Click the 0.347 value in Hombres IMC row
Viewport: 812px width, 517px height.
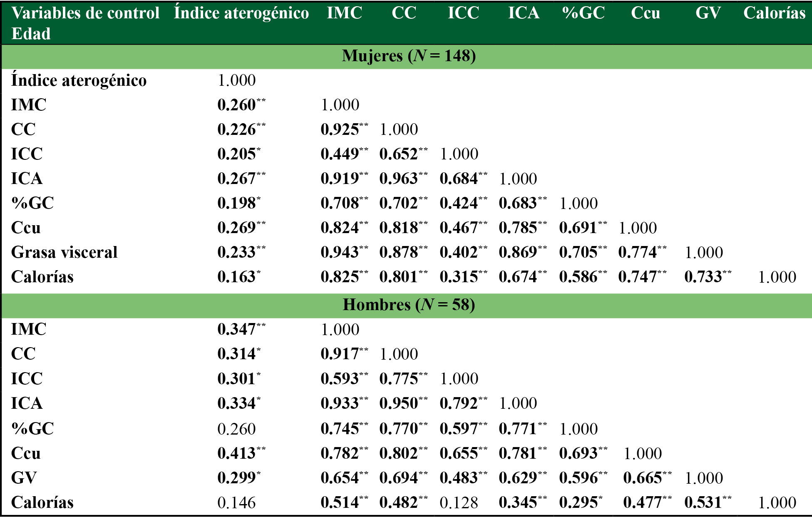pos(237,329)
